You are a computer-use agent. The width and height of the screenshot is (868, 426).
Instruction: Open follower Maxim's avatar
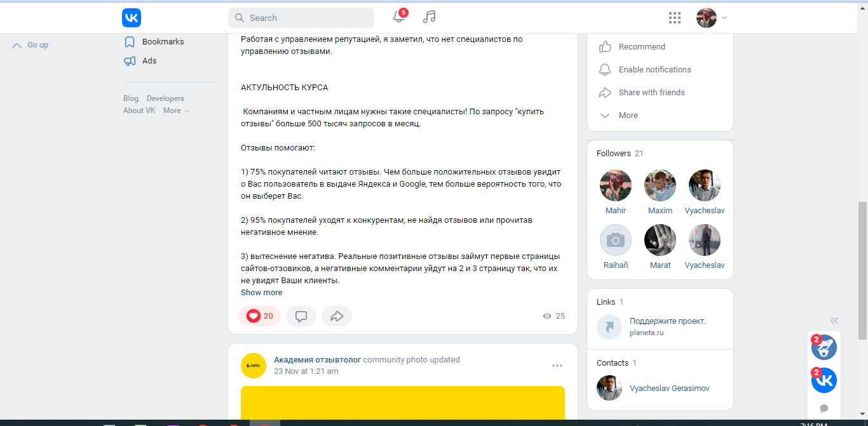click(x=660, y=185)
